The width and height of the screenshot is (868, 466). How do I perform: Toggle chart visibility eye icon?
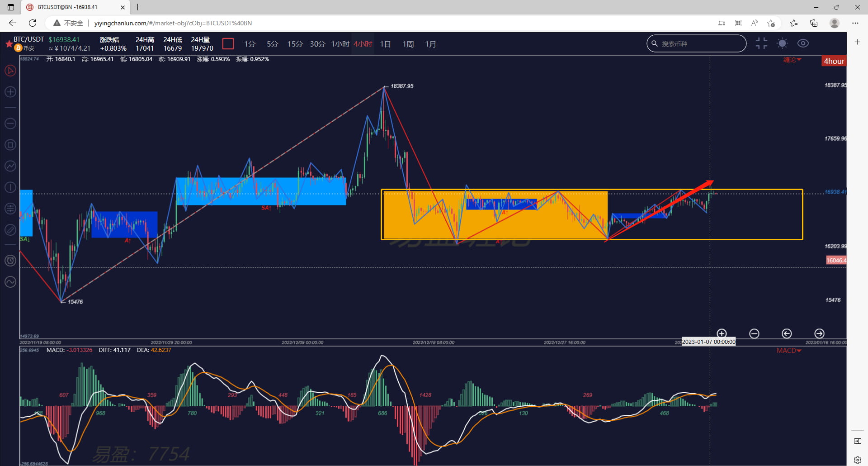(x=803, y=43)
